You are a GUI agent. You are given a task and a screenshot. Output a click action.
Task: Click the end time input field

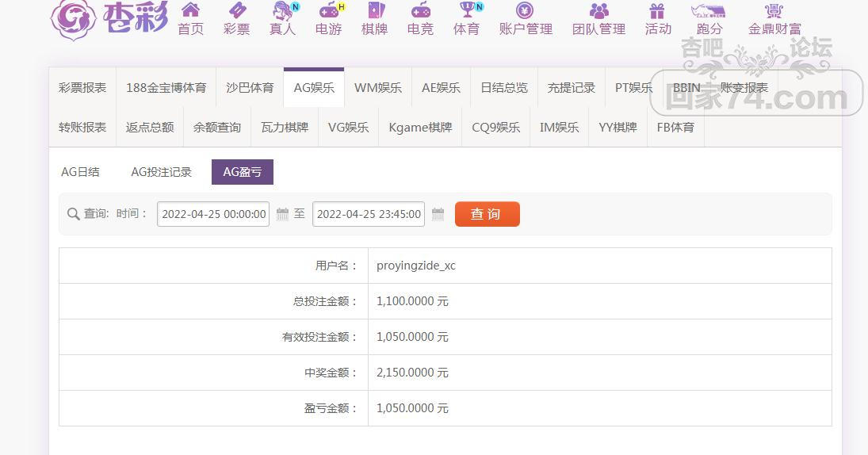[369, 214]
